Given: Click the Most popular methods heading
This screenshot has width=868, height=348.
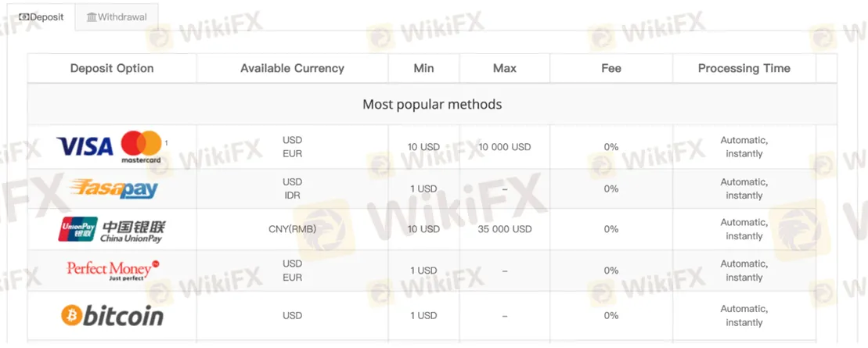Looking at the screenshot, I should (432, 104).
